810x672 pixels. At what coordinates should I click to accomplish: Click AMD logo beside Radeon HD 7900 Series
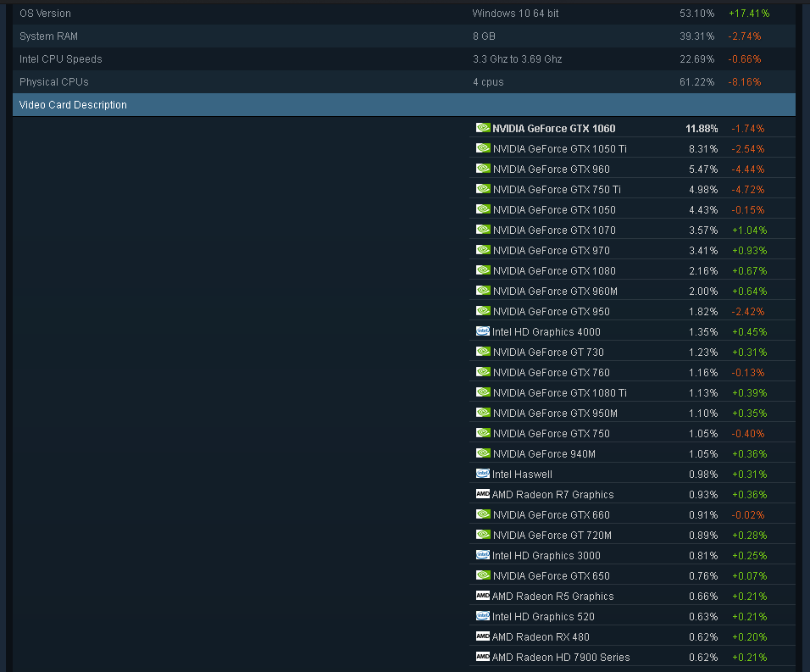(x=482, y=657)
